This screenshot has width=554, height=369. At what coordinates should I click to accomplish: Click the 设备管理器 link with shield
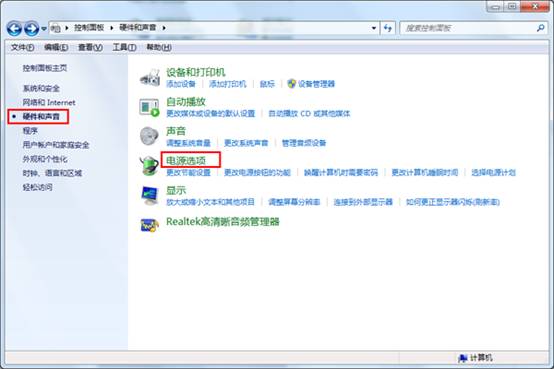tap(311, 84)
